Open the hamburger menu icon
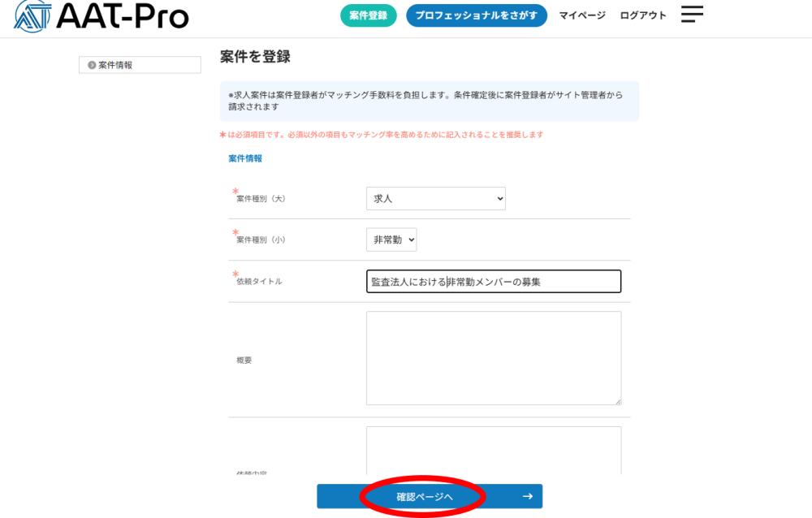Viewport: 812px width, 518px height. 692,15
